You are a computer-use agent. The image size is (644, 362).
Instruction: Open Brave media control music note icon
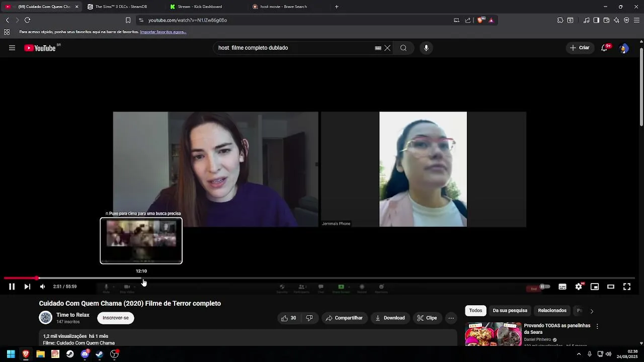pyautogui.click(x=587, y=20)
